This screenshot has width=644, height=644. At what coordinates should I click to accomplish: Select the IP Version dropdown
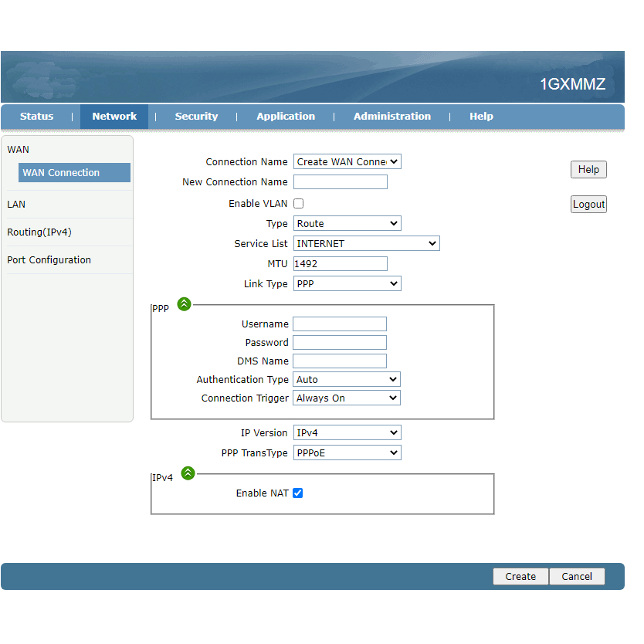(x=347, y=433)
